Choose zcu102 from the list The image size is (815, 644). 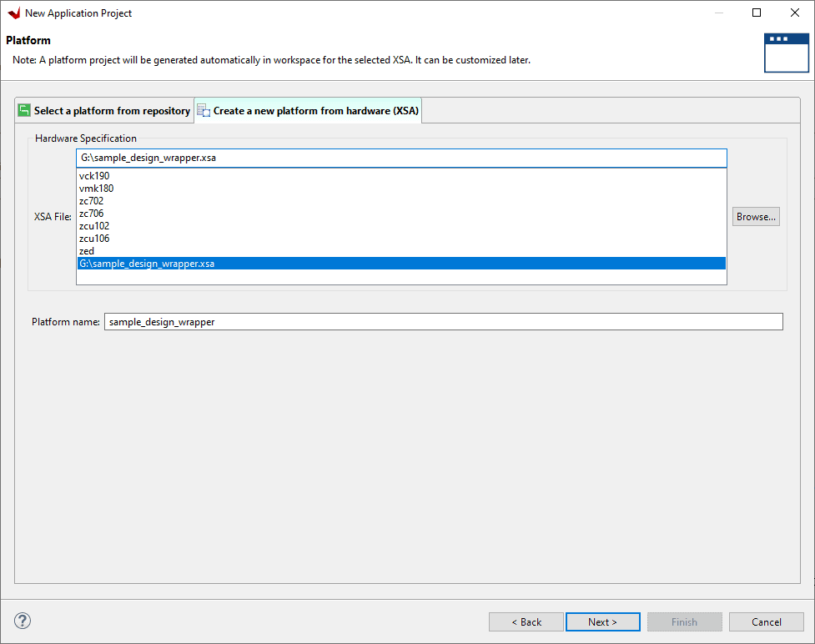(94, 226)
